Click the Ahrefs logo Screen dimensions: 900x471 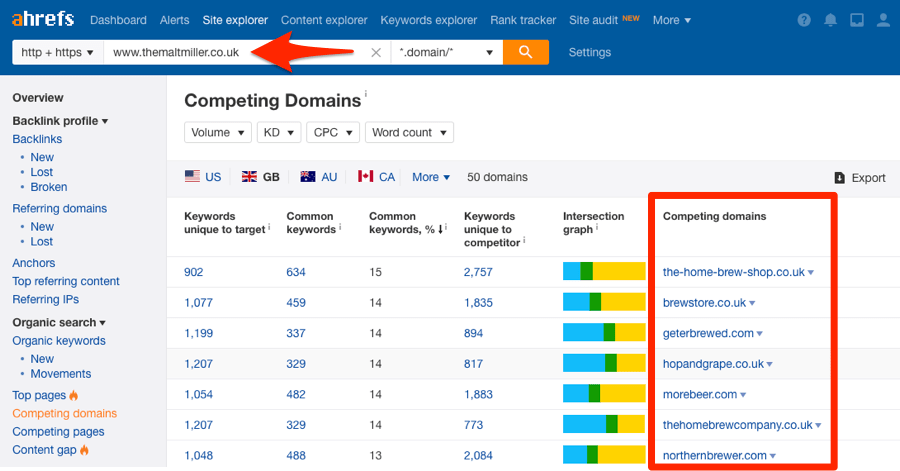tap(43, 20)
